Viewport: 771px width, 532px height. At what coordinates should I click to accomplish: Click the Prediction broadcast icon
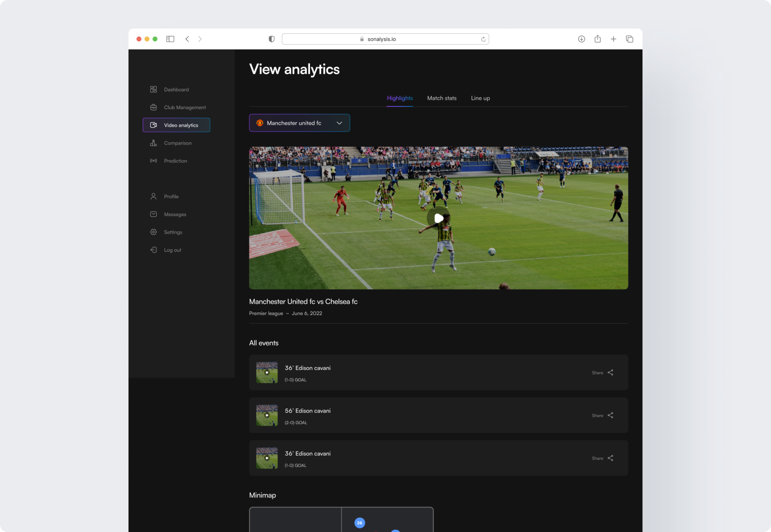153,161
